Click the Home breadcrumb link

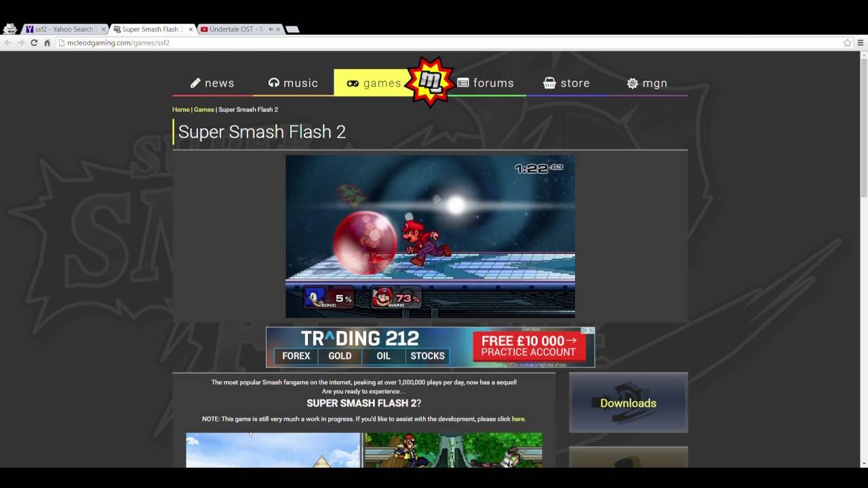coord(180,109)
